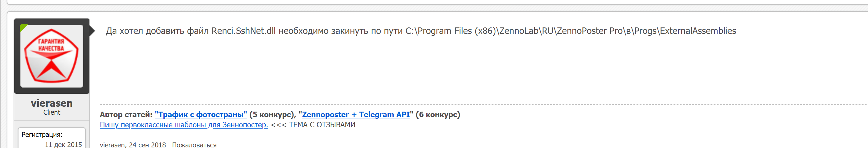Click the ExternalAssemblies path text in post
The width and height of the screenshot is (868, 148).
[698, 31]
